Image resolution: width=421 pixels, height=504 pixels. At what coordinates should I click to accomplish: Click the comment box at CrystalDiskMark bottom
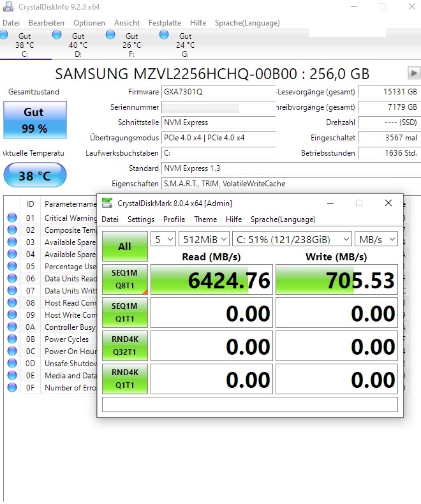250,404
